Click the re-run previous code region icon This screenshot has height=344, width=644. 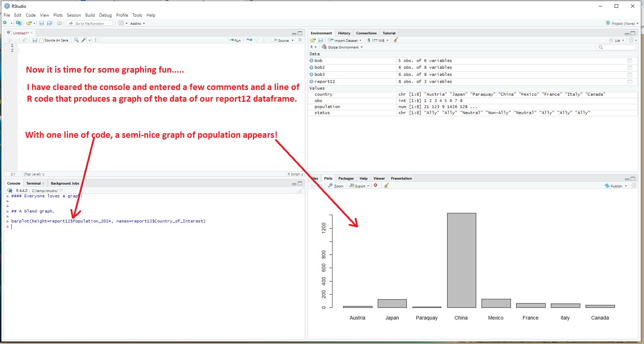point(249,40)
